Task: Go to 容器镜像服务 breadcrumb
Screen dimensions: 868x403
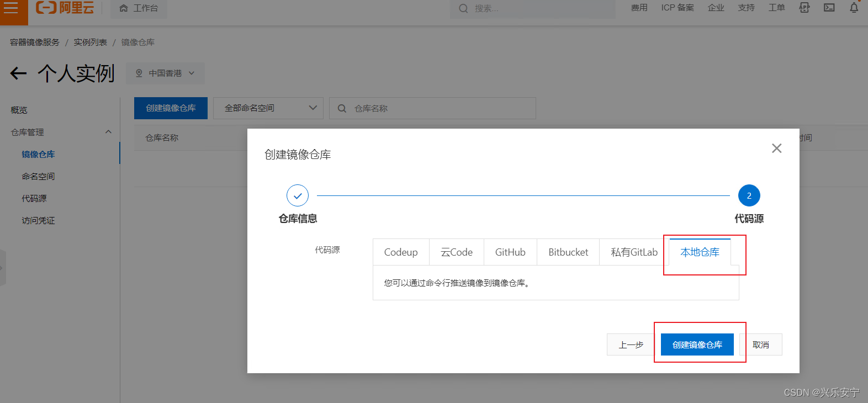Action: (x=34, y=43)
